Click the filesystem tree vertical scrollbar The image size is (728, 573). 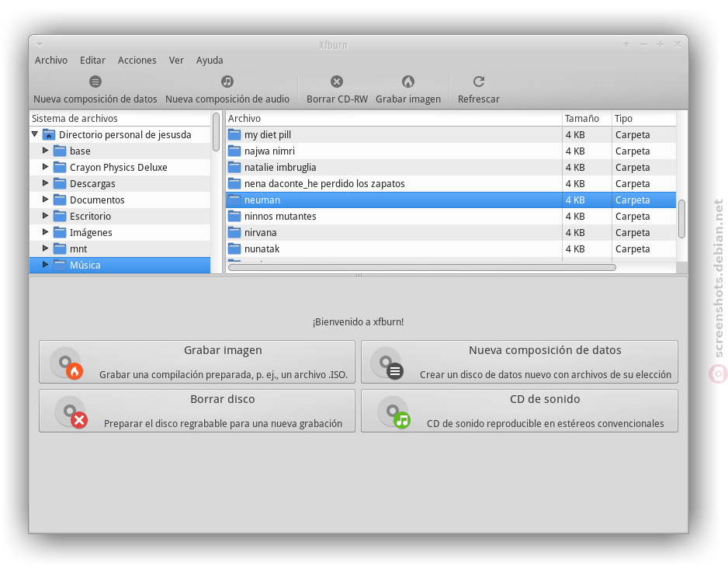point(216,132)
